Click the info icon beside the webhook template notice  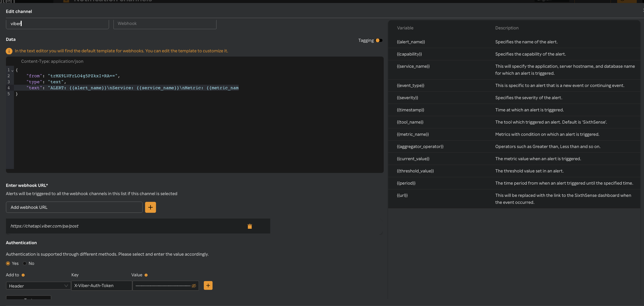(x=9, y=51)
